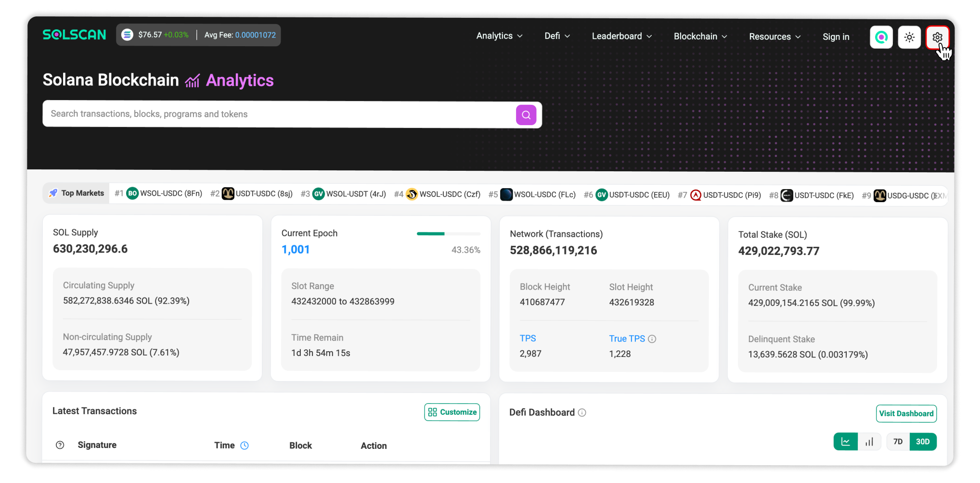
Task: Click Block Height value 410687477
Action: click(x=542, y=302)
